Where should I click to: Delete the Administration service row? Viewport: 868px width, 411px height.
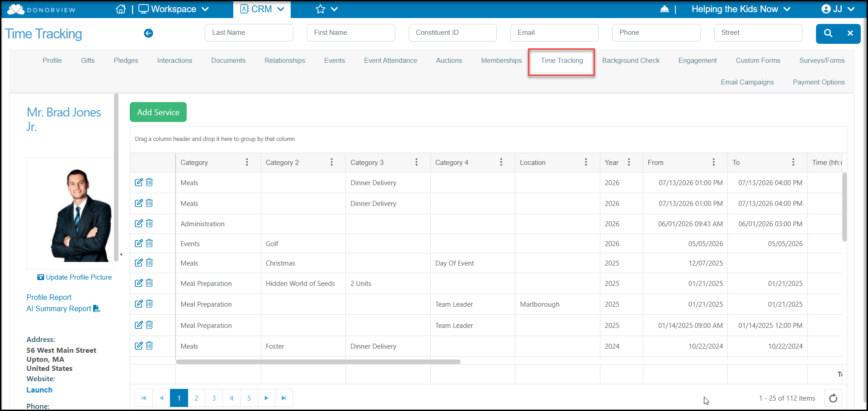[149, 223]
